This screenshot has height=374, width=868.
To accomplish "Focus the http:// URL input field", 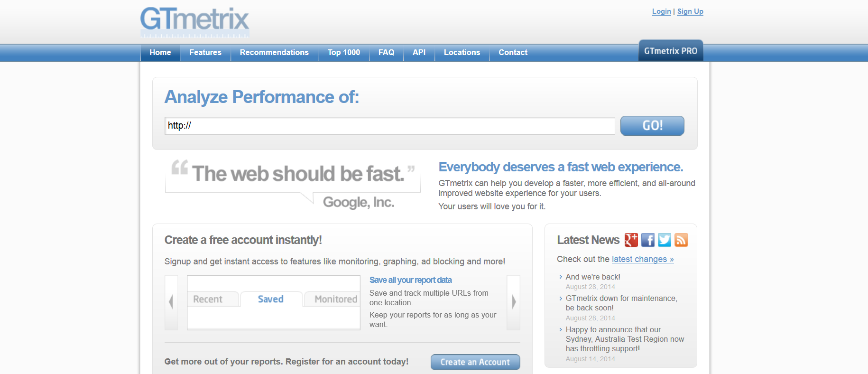I will tap(390, 126).
